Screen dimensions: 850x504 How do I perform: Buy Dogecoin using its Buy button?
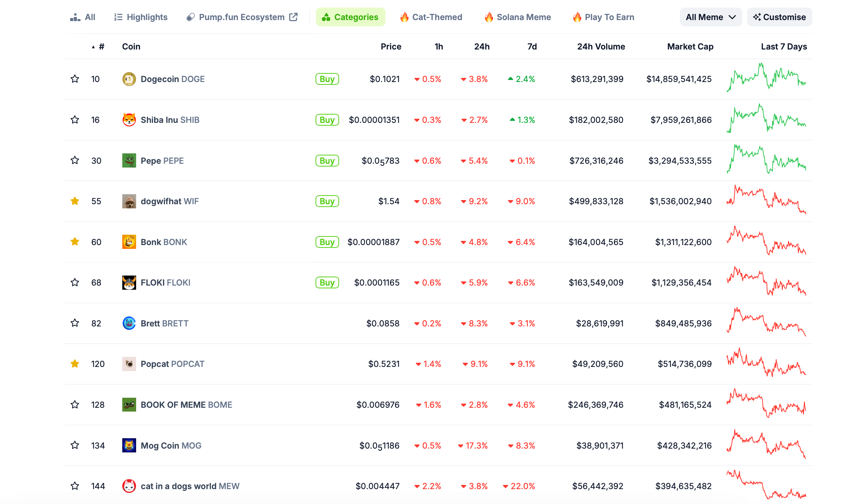pyautogui.click(x=327, y=79)
